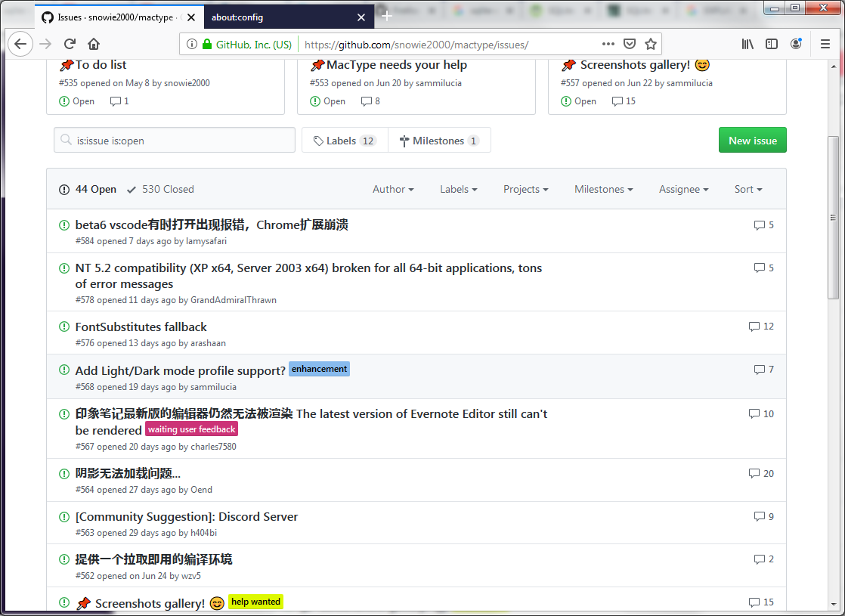Click inside the issues search field
845x616 pixels.
174,139
